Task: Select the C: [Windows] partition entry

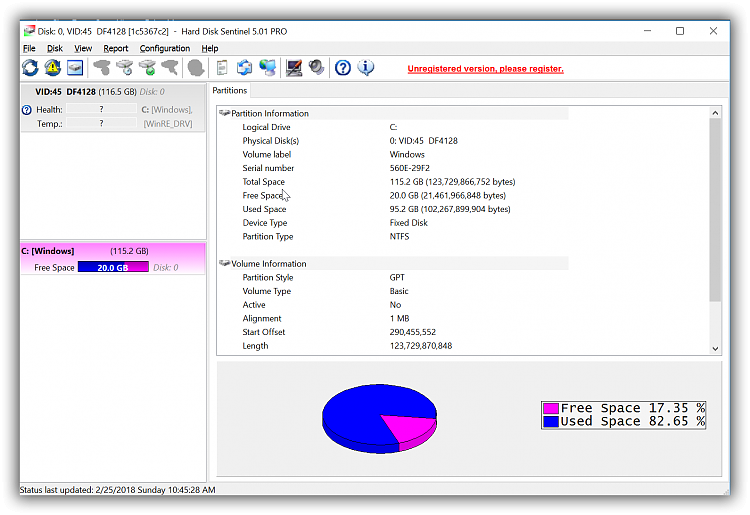Action: click(x=113, y=258)
